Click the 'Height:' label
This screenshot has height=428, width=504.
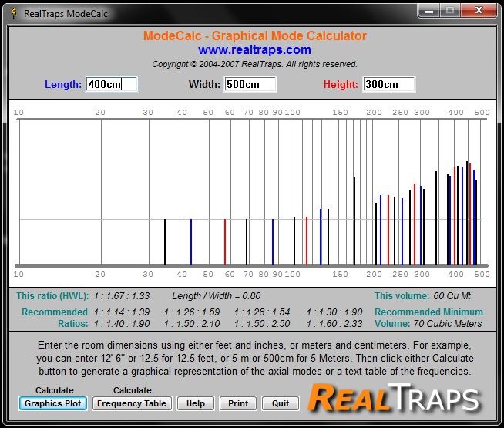click(x=341, y=84)
